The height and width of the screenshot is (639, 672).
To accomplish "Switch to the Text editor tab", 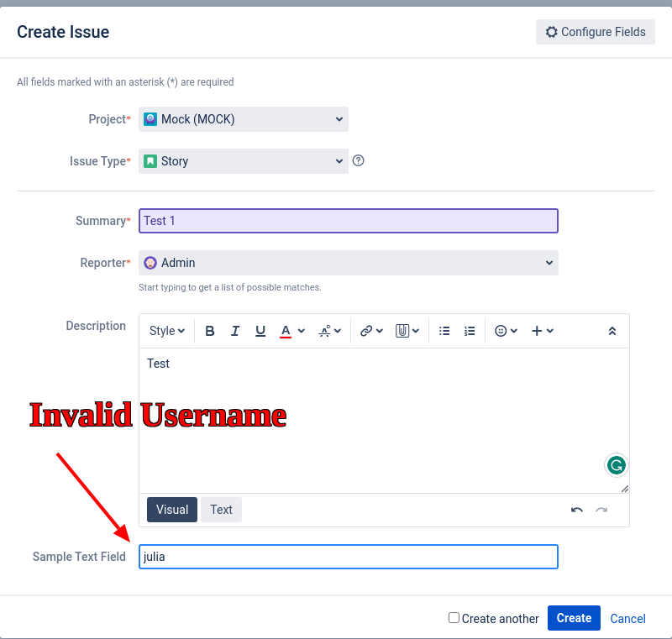I will coord(221,510).
